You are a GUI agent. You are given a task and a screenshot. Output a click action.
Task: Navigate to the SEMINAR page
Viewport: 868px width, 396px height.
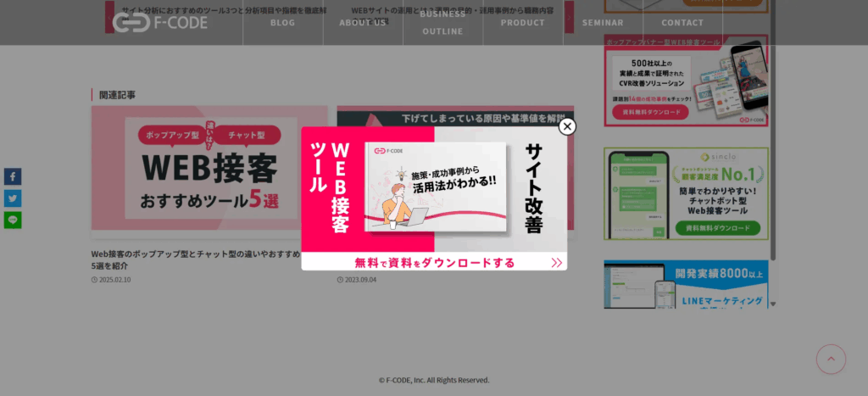click(x=603, y=23)
